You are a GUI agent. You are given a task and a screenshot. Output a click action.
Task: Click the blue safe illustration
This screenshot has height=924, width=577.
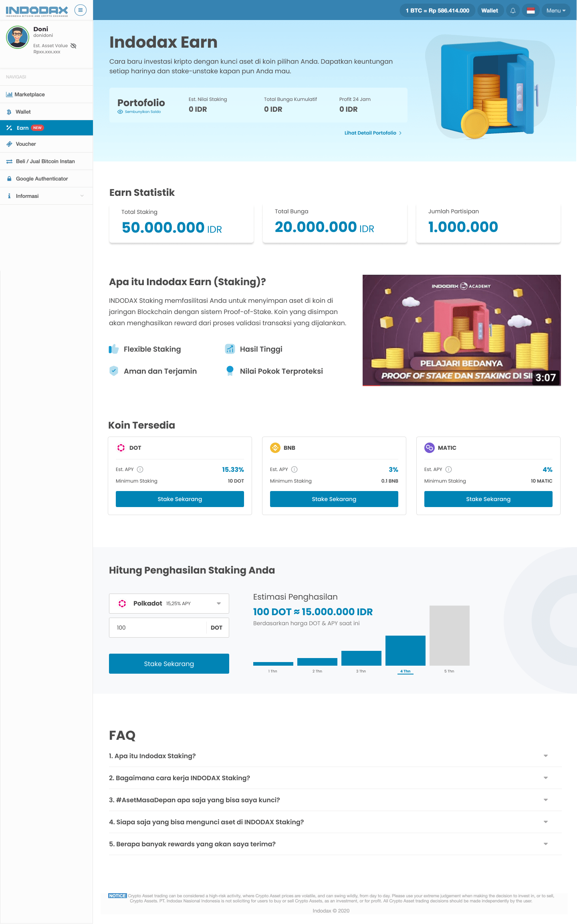pos(490,90)
